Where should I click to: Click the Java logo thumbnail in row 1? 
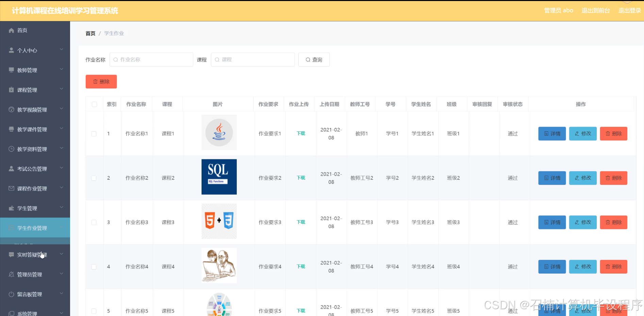219,133
